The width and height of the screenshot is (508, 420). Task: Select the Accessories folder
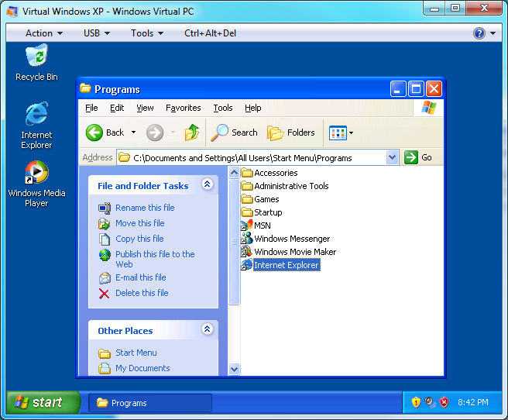269,173
